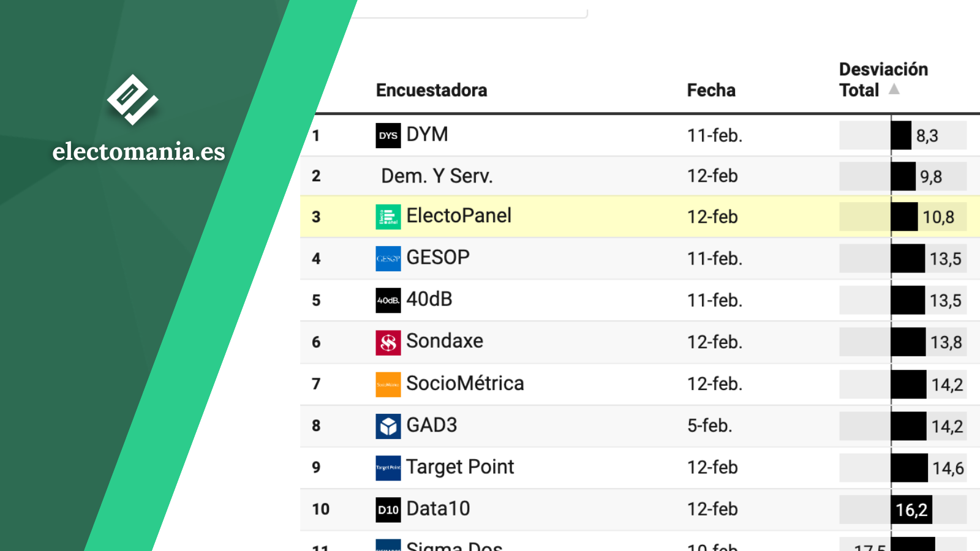Open the electomania.es site title text

coord(138,151)
